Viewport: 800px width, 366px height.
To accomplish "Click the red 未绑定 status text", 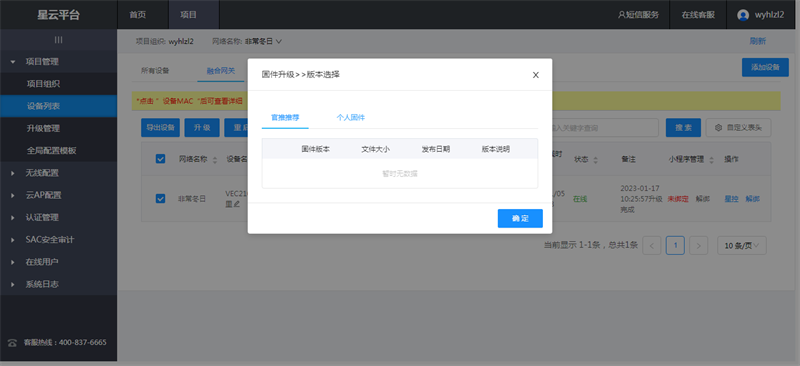I will 678,199.
